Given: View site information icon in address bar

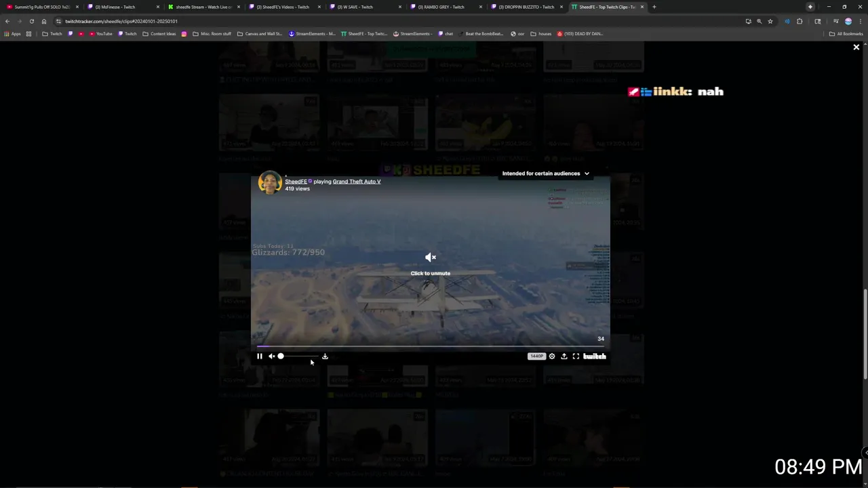Looking at the screenshot, I should coord(58,21).
